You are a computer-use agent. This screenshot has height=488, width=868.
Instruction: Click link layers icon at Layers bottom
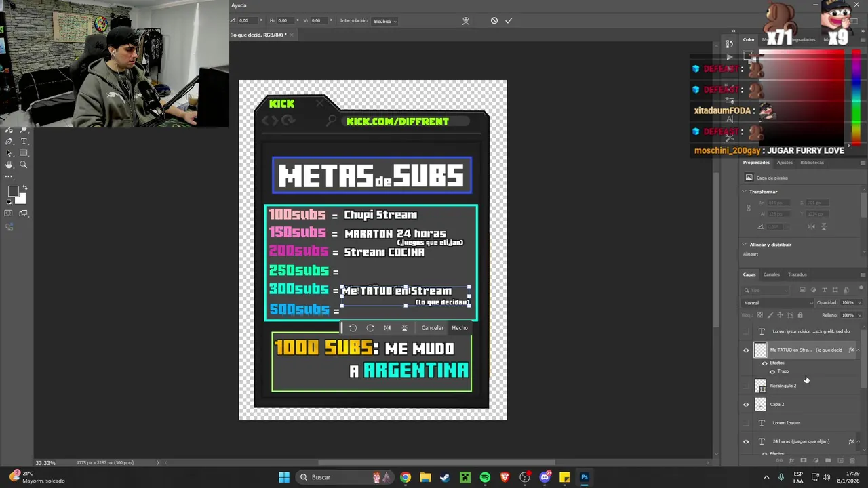tap(781, 460)
